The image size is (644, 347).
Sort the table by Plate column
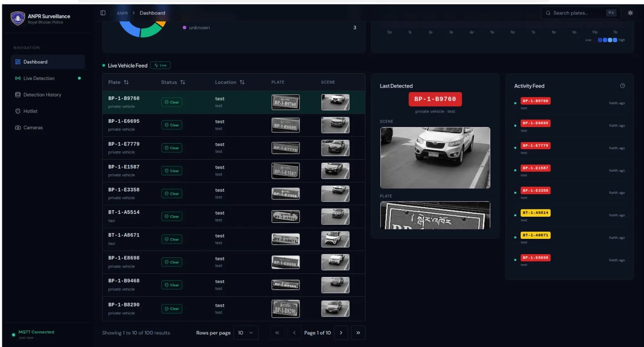[x=118, y=82]
